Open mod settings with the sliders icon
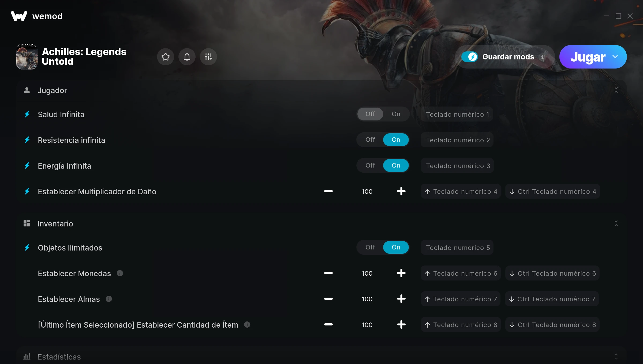This screenshot has height=364, width=643. click(208, 57)
